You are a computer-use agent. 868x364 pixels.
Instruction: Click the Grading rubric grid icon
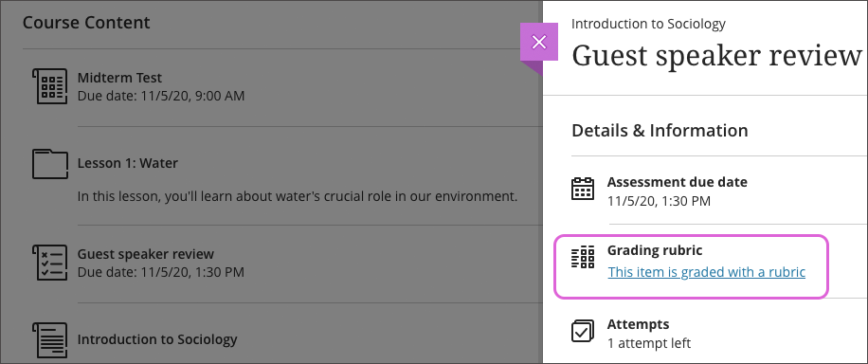583,257
